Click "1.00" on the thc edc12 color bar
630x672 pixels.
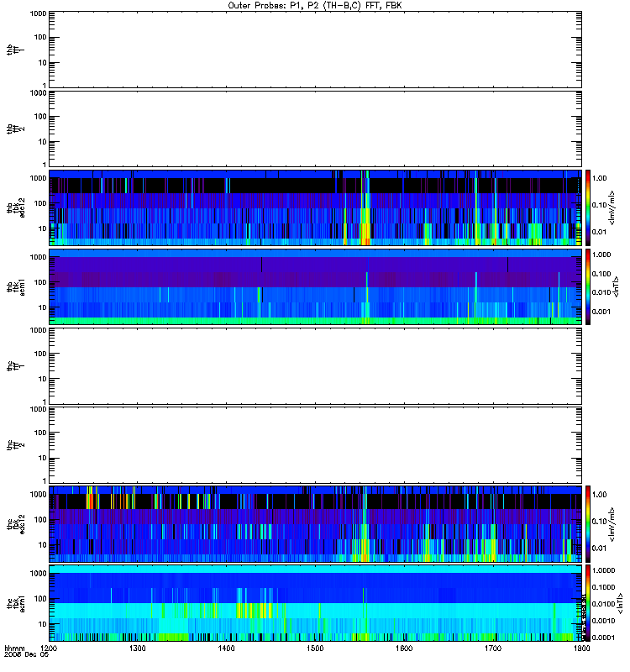point(600,495)
